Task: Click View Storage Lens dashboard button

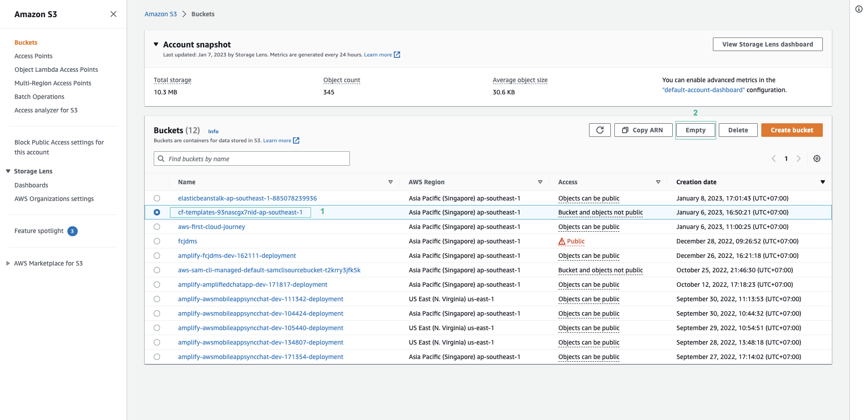Action: 768,44
